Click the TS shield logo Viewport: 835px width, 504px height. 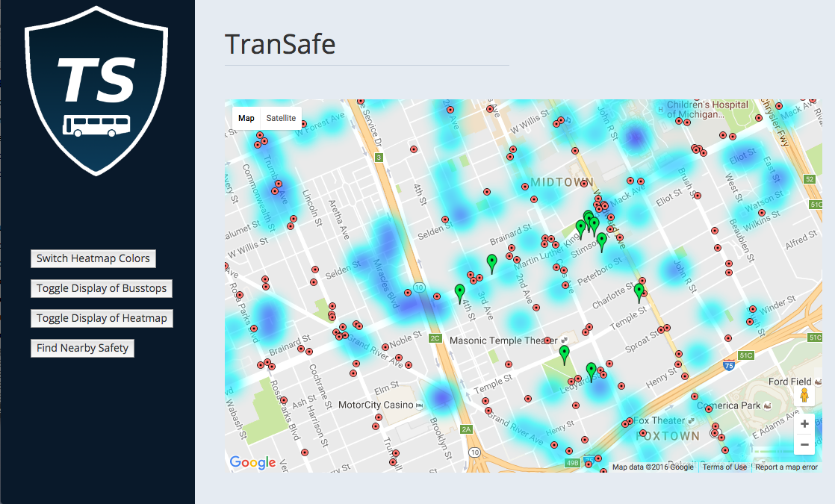96,90
